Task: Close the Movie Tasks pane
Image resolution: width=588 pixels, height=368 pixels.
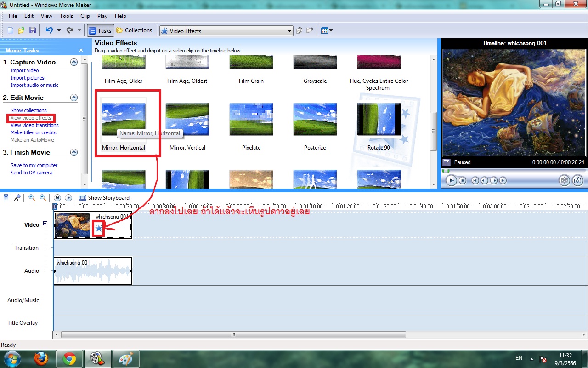Action: (x=81, y=50)
